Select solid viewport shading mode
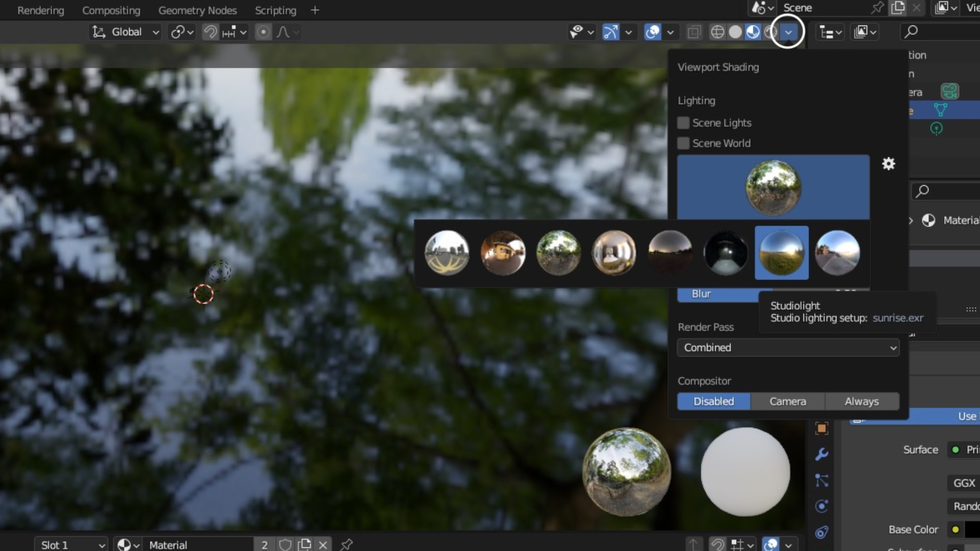980x551 pixels. coord(735,32)
